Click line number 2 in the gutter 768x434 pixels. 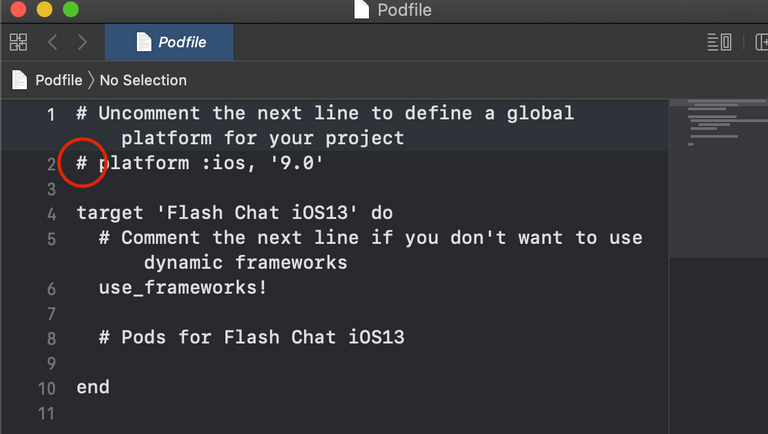(51, 165)
